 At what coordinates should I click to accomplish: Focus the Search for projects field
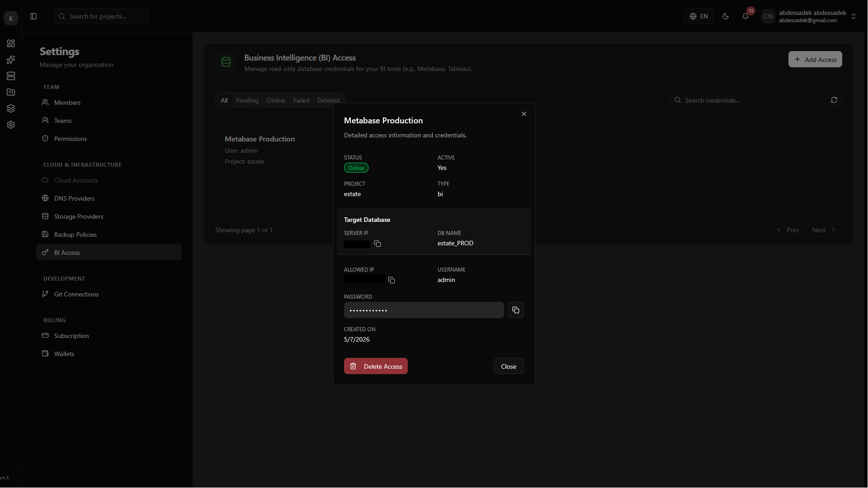pyautogui.click(x=102, y=16)
